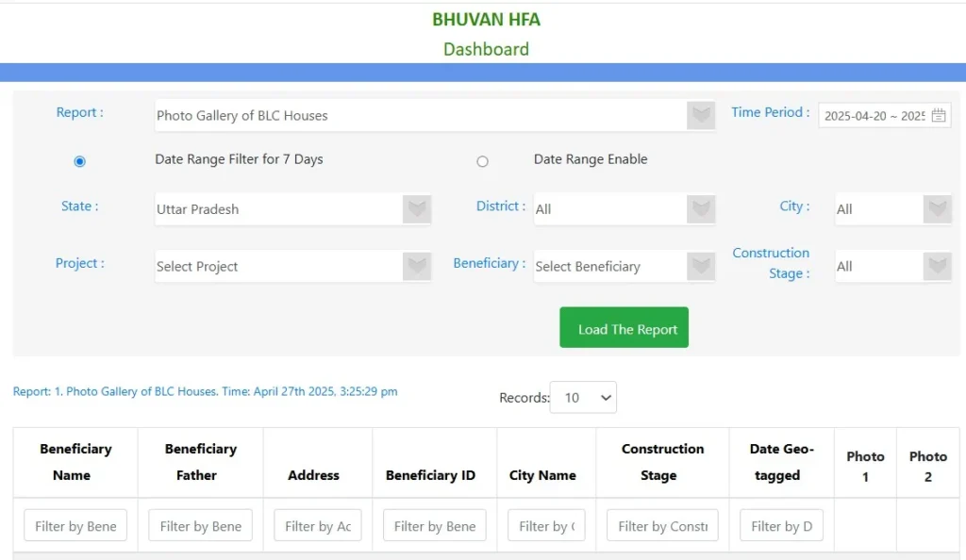Click the City field arrow icon
The image size is (966, 560).
click(937, 208)
